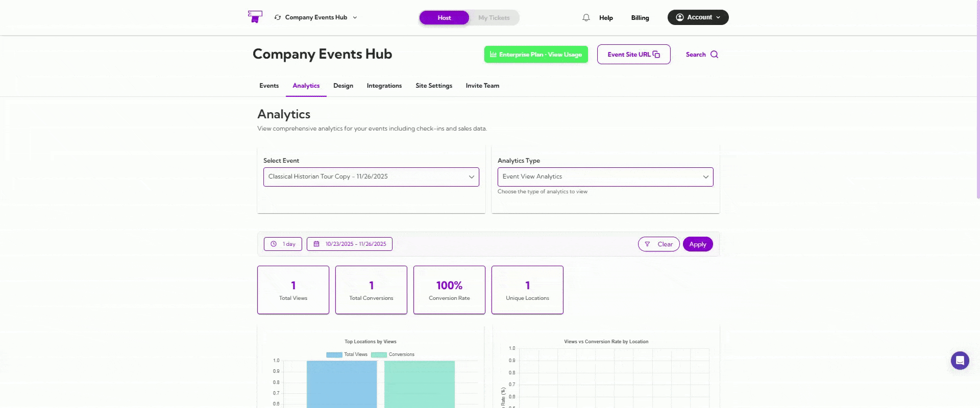Click the Unique Locations stat card
This screenshot has height=408, width=980.
coord(527,290)
